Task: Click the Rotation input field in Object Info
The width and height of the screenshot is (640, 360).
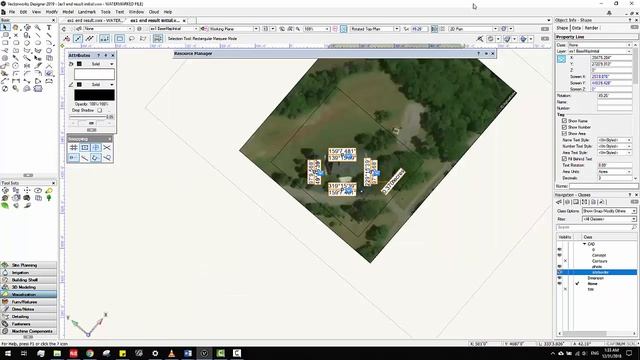Action: (615, 96)
